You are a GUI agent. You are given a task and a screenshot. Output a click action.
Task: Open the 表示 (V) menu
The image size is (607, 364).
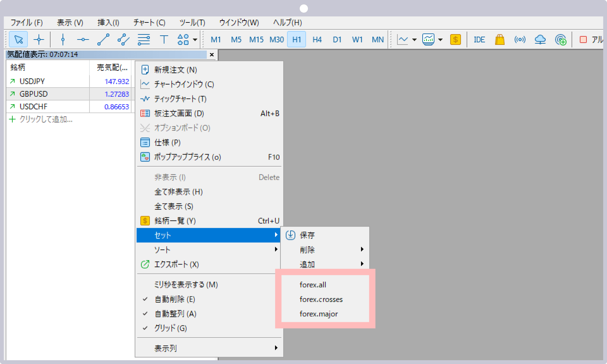(x=70, y=22)
